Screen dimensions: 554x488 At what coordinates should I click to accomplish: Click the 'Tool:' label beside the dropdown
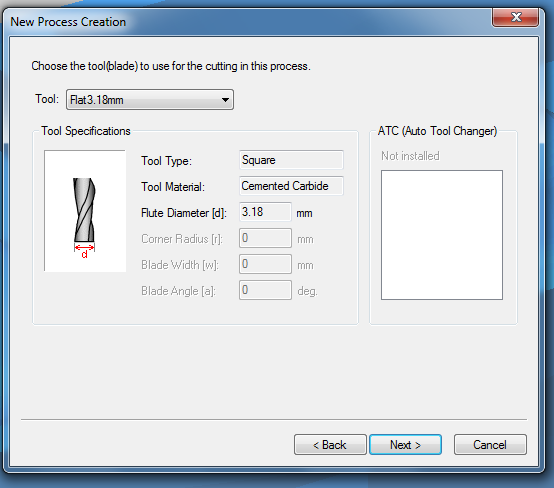point(47,99)
